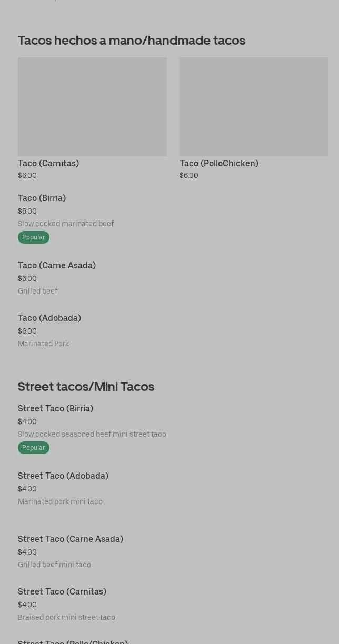339x644 pixels.
Task: Select the Taco (Carnitas) item title
Action: (x=48, y=164)
